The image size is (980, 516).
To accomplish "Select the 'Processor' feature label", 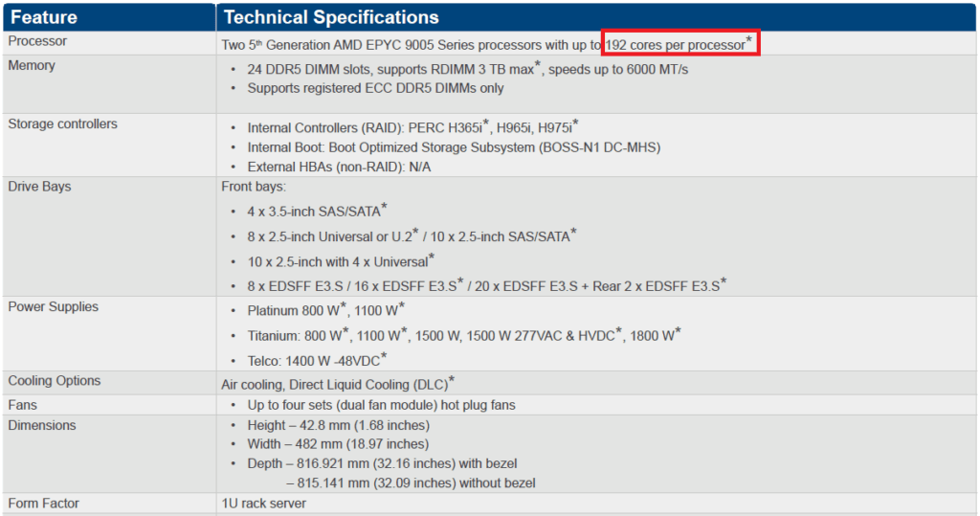I will [37, 41].
